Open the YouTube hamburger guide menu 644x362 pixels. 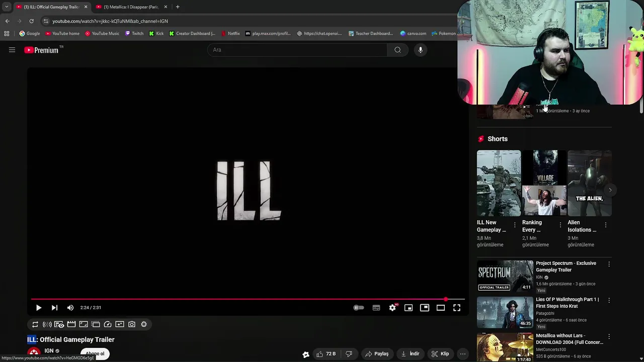coord(12,50)
